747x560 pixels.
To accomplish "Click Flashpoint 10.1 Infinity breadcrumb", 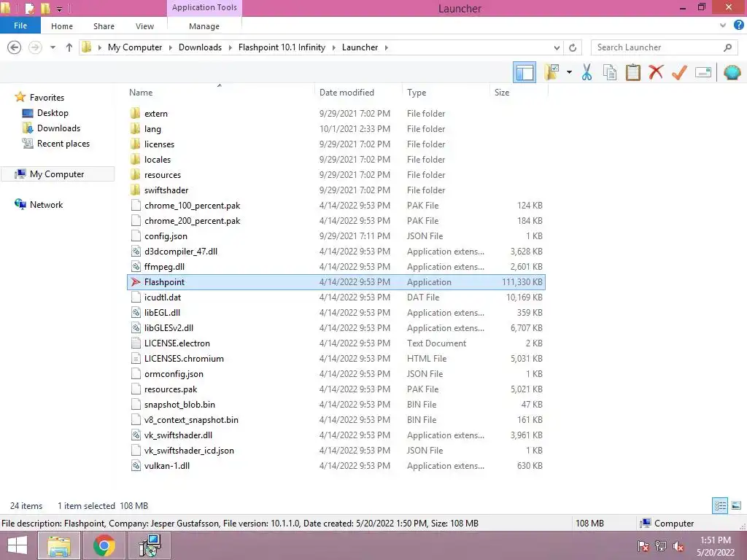I will (x=282, y=47).
